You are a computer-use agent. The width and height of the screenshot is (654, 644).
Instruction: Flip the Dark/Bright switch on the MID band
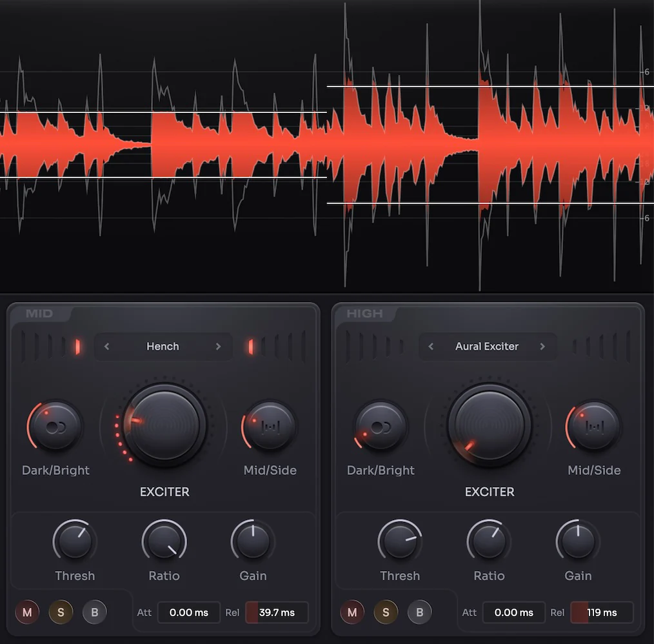(54, 426)
